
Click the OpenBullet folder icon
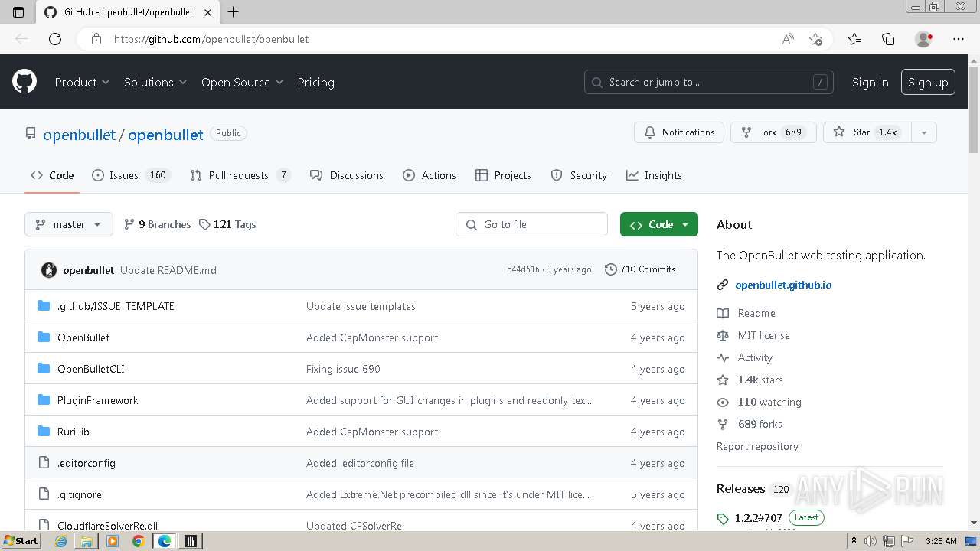click(x=44, y=337)
